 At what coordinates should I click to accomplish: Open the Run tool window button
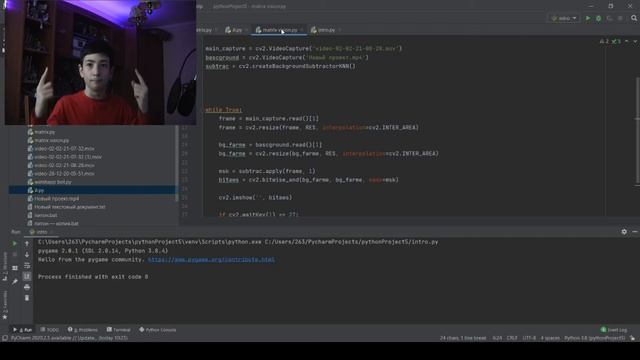(x=23, y=330)
